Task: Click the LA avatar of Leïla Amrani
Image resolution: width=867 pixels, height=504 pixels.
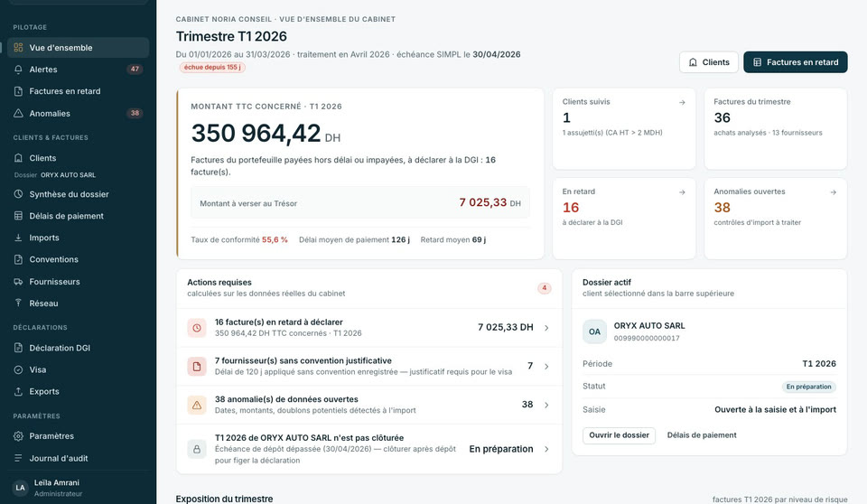Action: pyautogui.click(x=21, y=488)
